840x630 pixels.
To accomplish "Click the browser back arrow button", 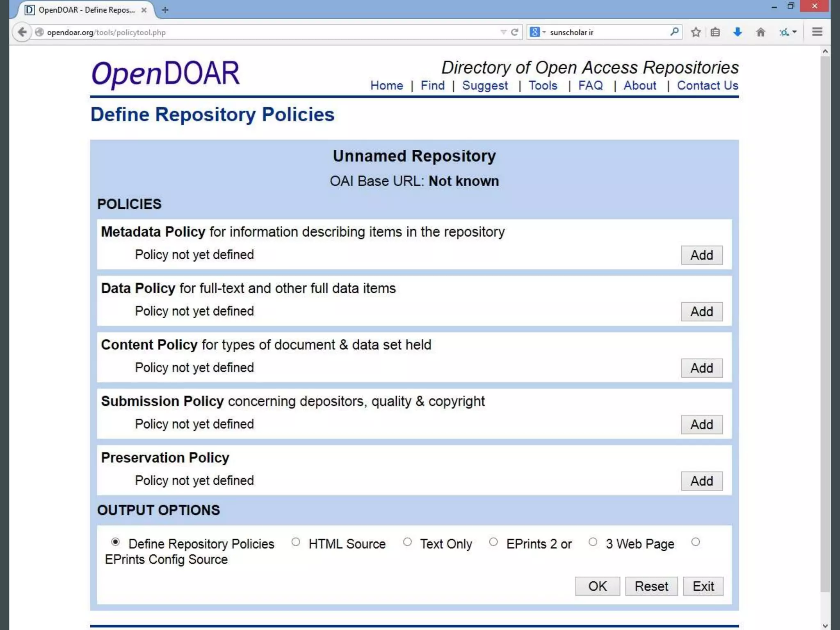I will pos(22,32).
